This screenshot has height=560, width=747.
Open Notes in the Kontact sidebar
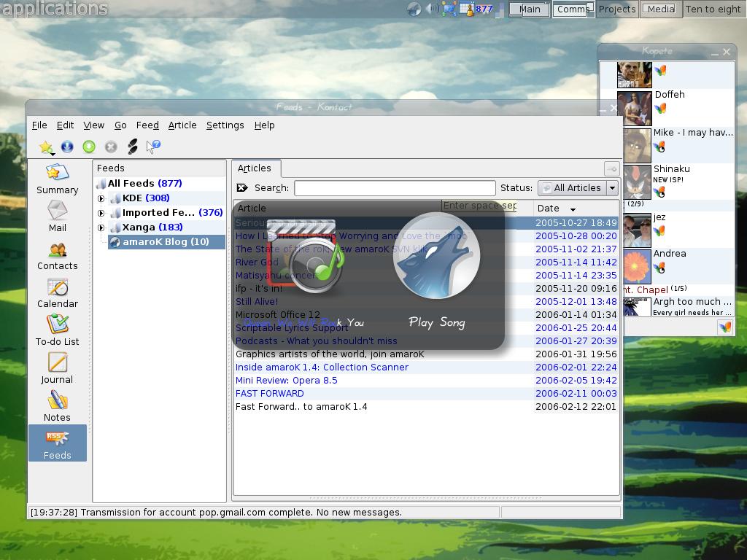coord(57,406)
